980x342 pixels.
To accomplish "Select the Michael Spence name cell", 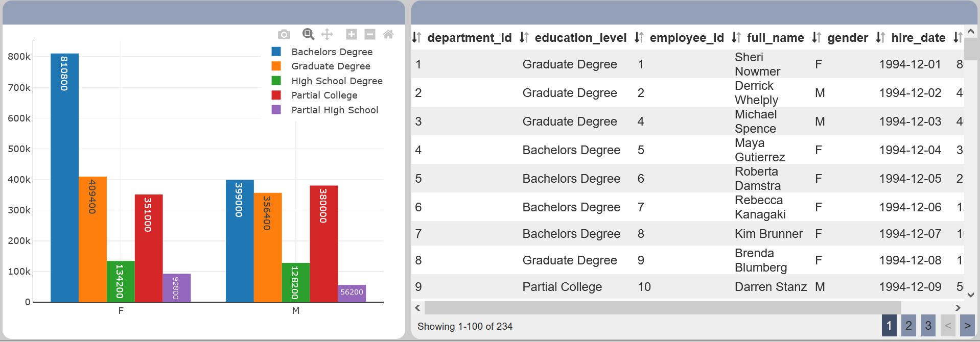I will click(x=770, y=121).
